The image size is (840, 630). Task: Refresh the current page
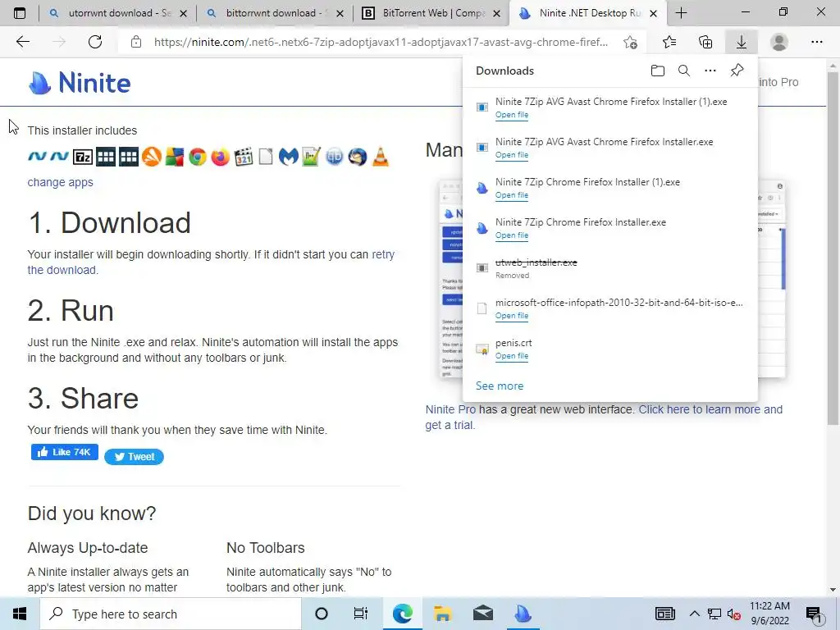pyautogui.click(x=95, y=42)
